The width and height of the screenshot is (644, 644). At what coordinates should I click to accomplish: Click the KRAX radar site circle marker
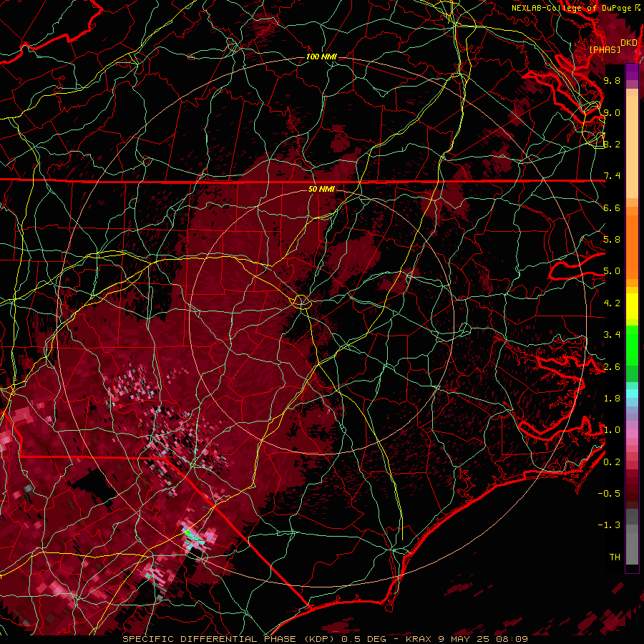point(302,302)
